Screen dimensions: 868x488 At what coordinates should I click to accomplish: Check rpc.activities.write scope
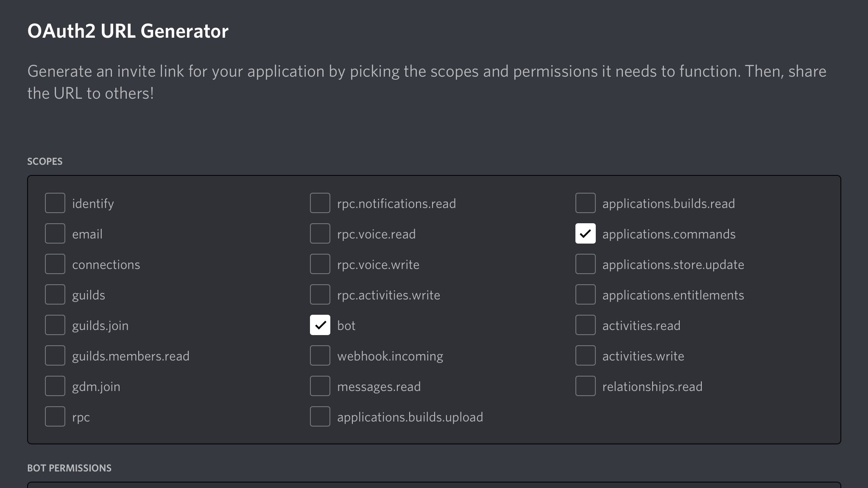coord(320,294)
